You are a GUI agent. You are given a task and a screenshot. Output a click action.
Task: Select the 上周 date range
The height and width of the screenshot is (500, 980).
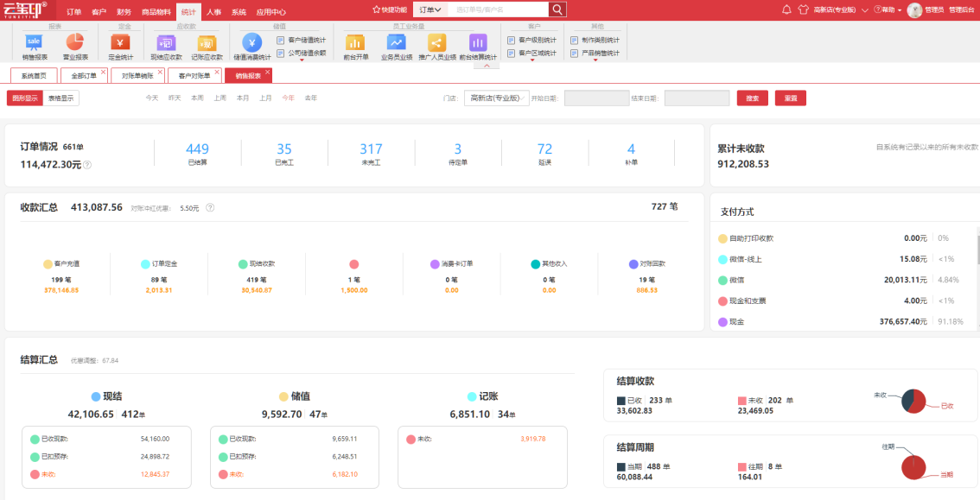point(220,98)
